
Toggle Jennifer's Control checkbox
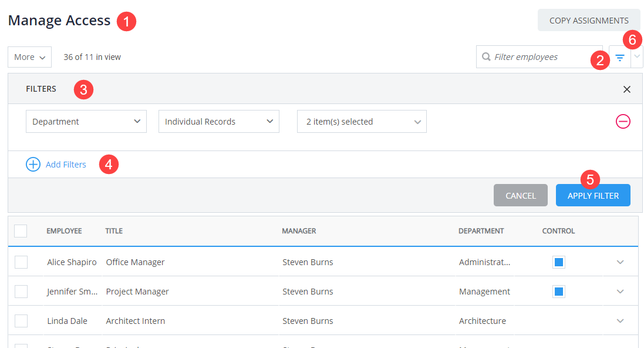(x=558, y=291)
